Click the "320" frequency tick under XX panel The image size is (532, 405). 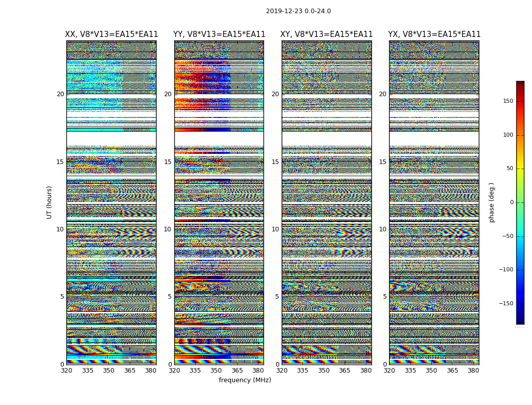click(66, 371)
